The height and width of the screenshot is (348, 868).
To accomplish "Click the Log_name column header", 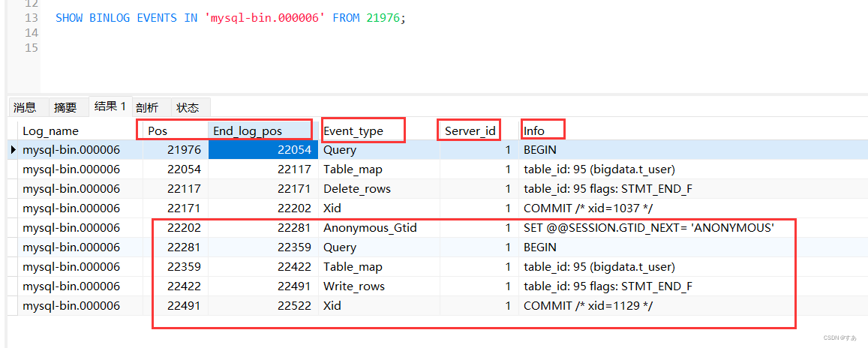I will pos(81,130).
